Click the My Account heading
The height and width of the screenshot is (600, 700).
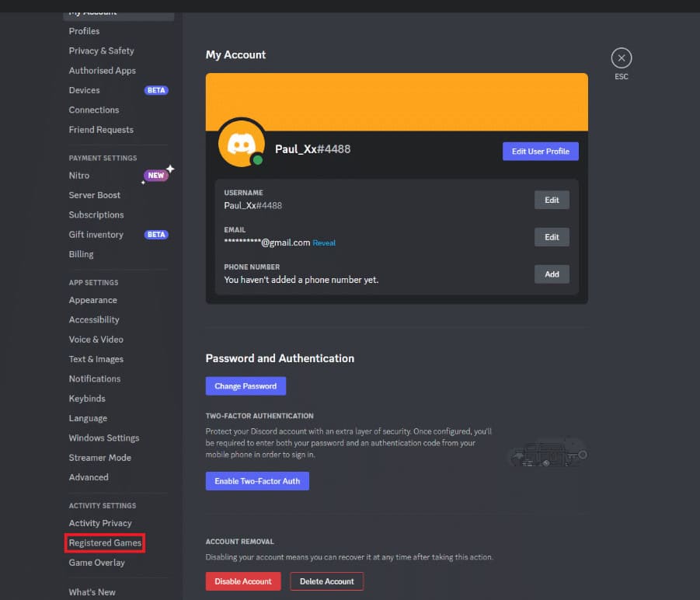tap(235, 55)
